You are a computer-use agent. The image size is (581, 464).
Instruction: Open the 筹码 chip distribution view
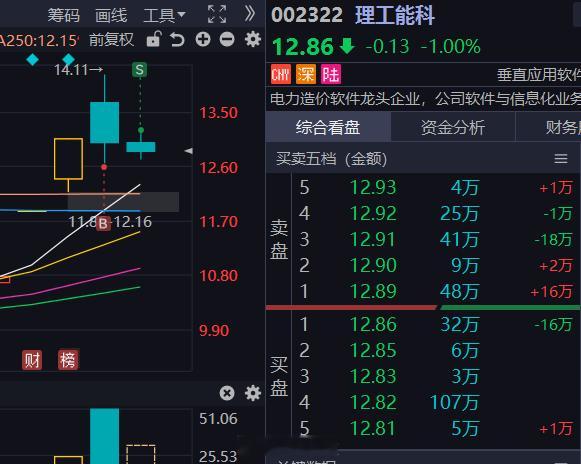[63, 15]
